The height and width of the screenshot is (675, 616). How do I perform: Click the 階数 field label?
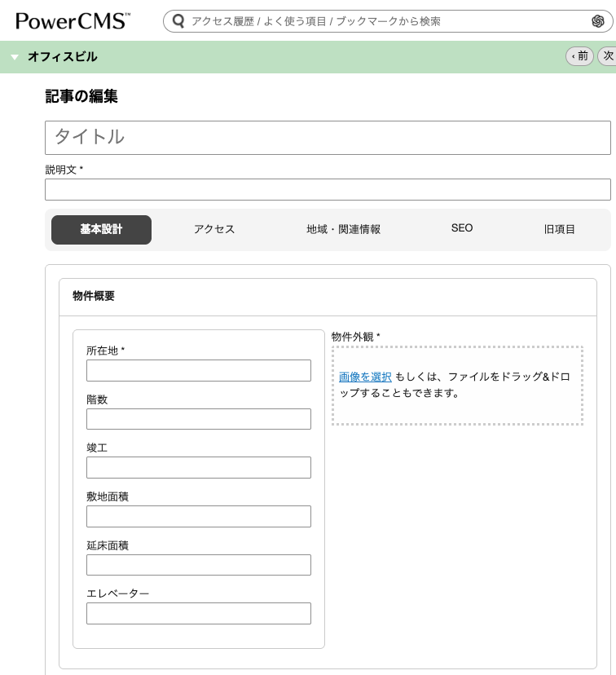[97, 399]
